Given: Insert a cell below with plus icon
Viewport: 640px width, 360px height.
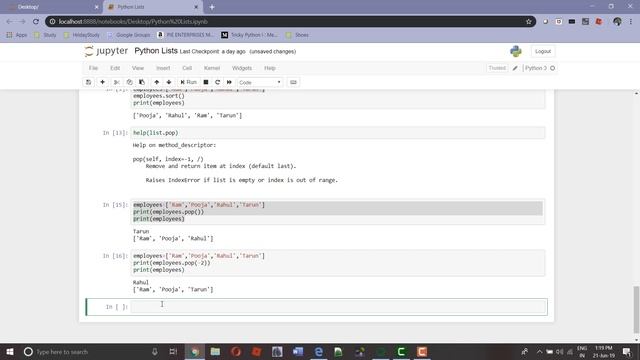Looking at the screenshot, I should pos(102,82).
